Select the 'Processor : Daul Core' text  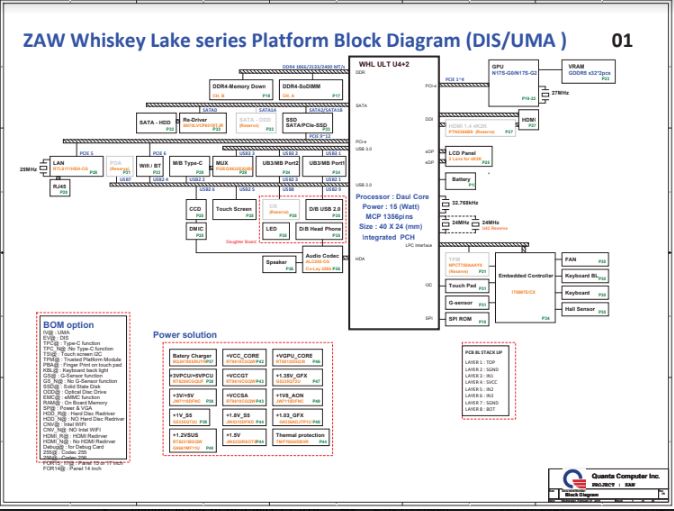(x=392, y=196)
